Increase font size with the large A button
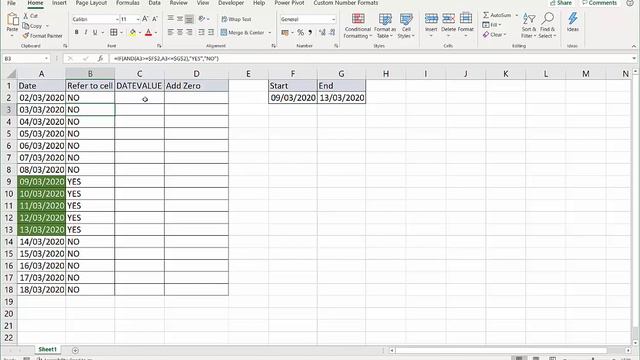 145,19
